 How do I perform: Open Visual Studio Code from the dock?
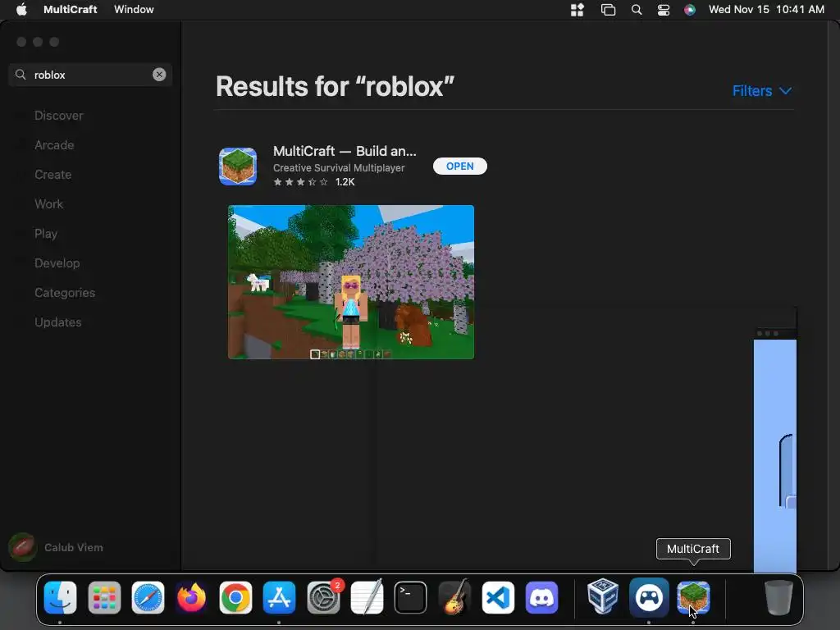[498, 597]
